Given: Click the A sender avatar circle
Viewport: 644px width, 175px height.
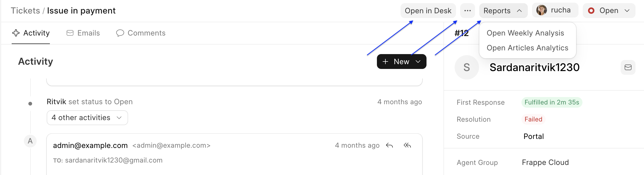Looking at the screenshot, I should [30, 141].
